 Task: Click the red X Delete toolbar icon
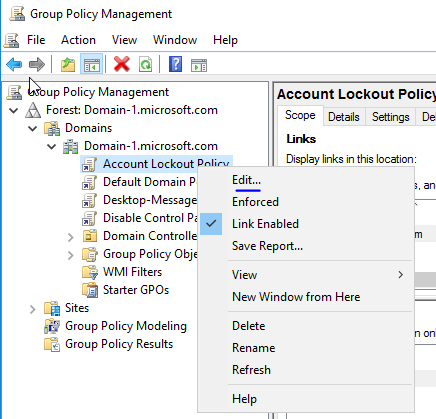point(122,64)
